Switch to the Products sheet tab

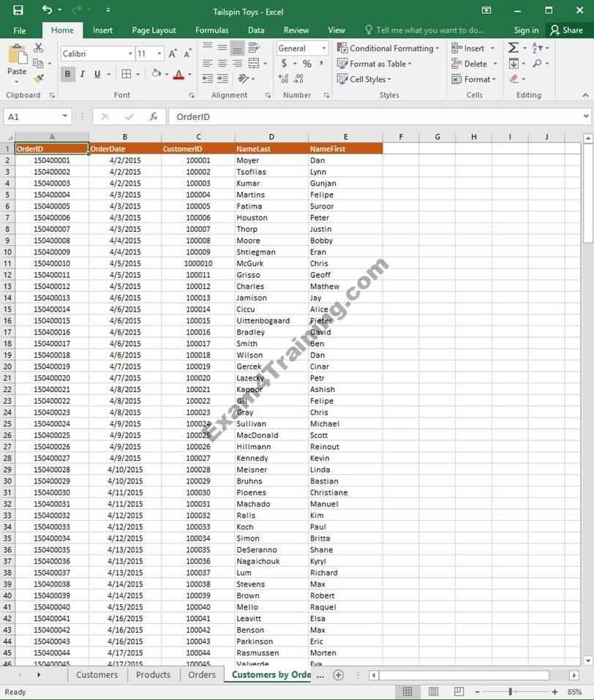[x=153, y=675]
